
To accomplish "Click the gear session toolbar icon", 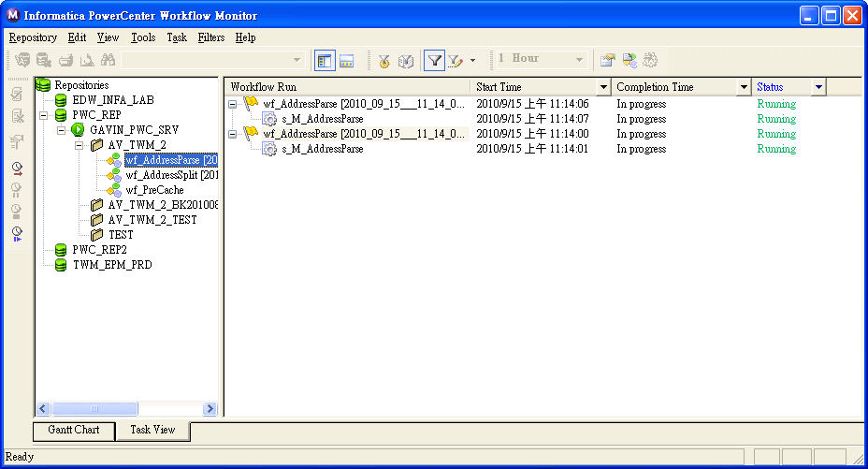I will click(650, 60).
